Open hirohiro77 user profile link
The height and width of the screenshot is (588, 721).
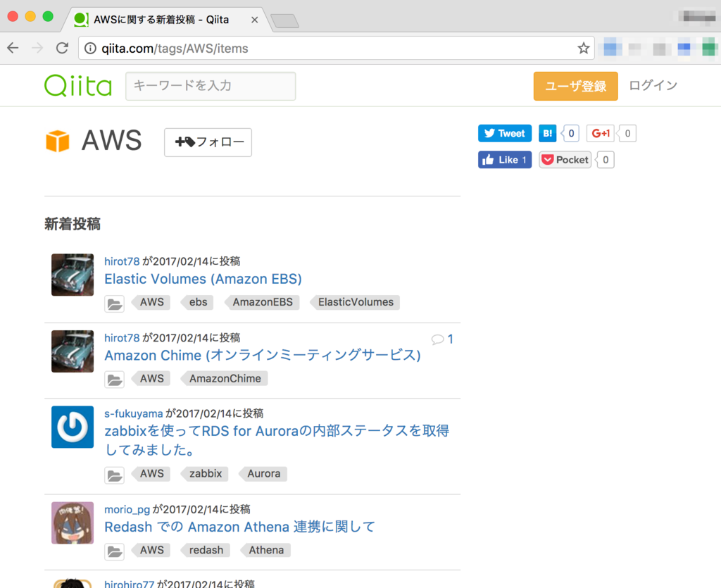[x=130, y=584]
